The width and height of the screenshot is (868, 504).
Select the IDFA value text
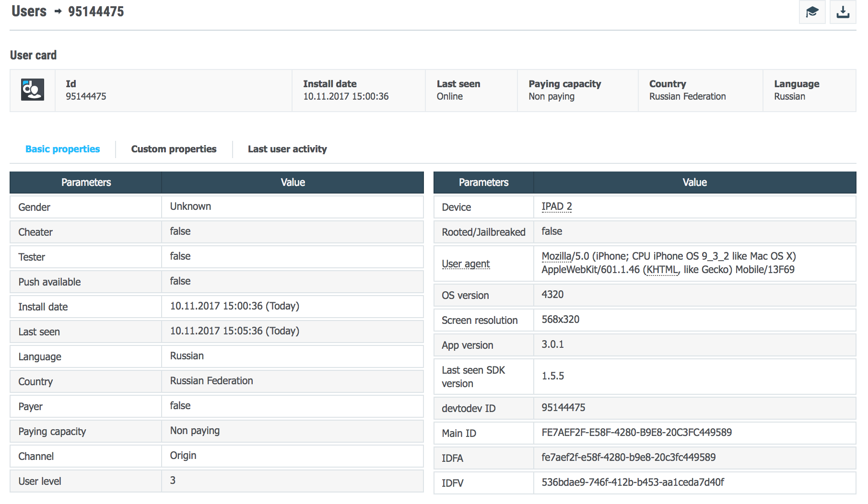628,458
